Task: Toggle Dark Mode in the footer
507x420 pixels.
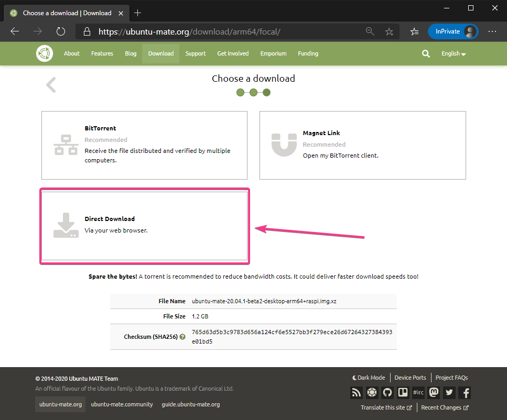Action: tap(369, 378)
